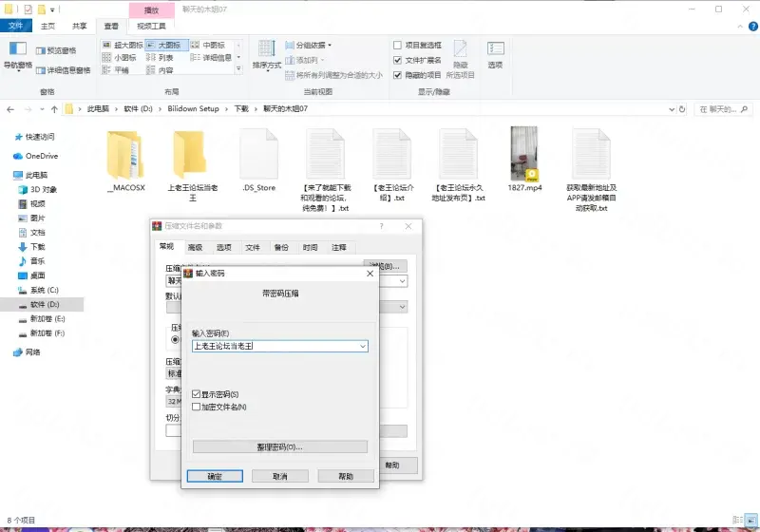Open the 分组依据 group by dropdown
Viewport: 760px width, 532px height.
pyautogui.click(x=312, y=45)
